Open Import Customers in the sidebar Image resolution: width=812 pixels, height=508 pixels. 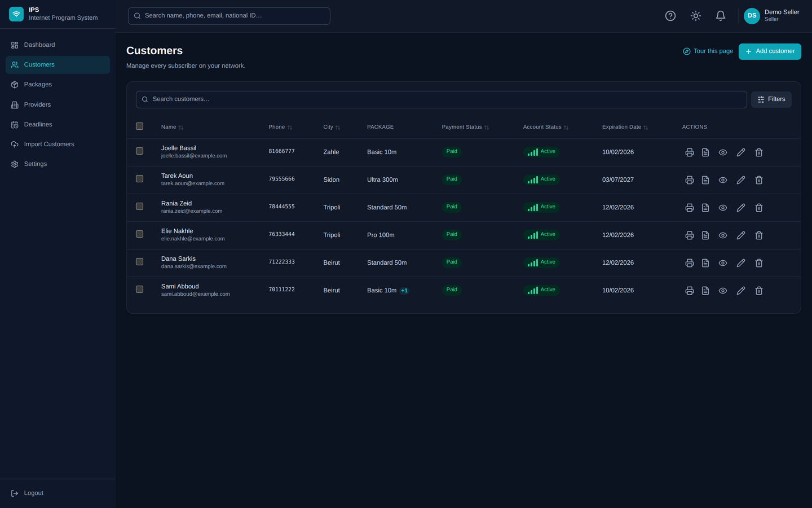(x=58, y=144)
